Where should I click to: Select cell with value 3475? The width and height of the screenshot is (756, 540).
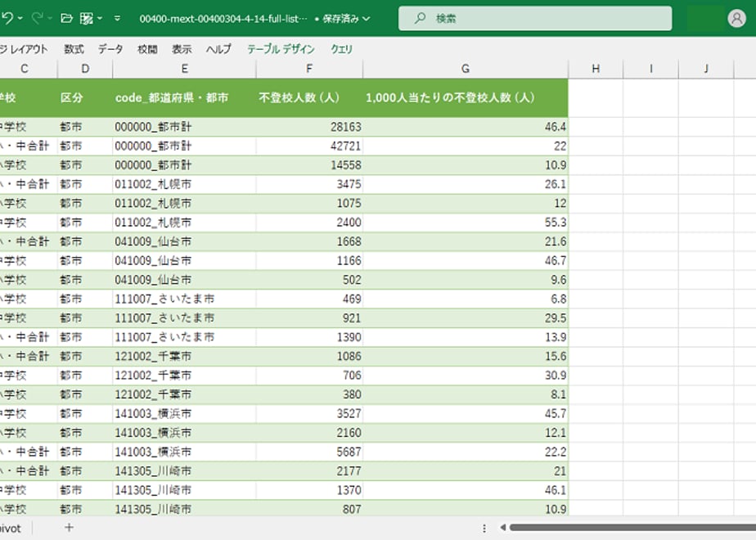309,184
